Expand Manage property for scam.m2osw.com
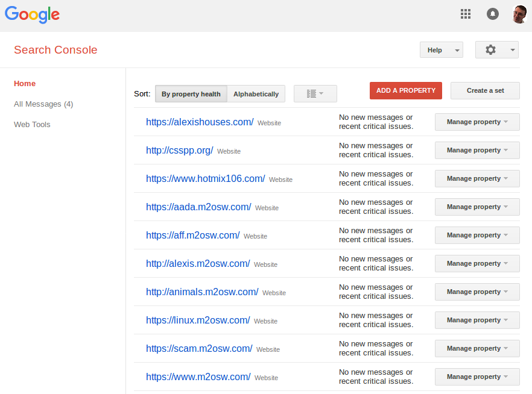Screen dimensions: 532x394 (477, 348)
